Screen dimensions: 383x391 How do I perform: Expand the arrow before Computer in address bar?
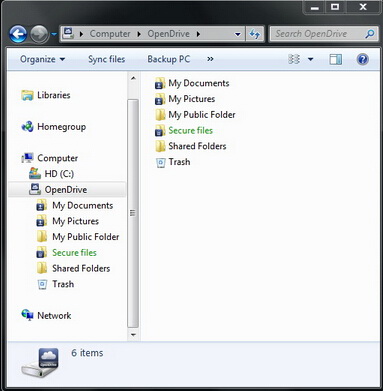point(81,34)
